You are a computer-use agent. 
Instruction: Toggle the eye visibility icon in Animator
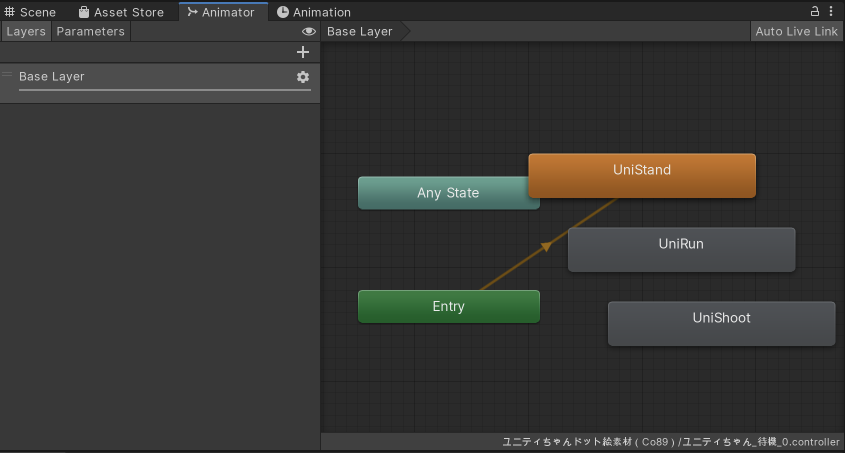[309, 31]
